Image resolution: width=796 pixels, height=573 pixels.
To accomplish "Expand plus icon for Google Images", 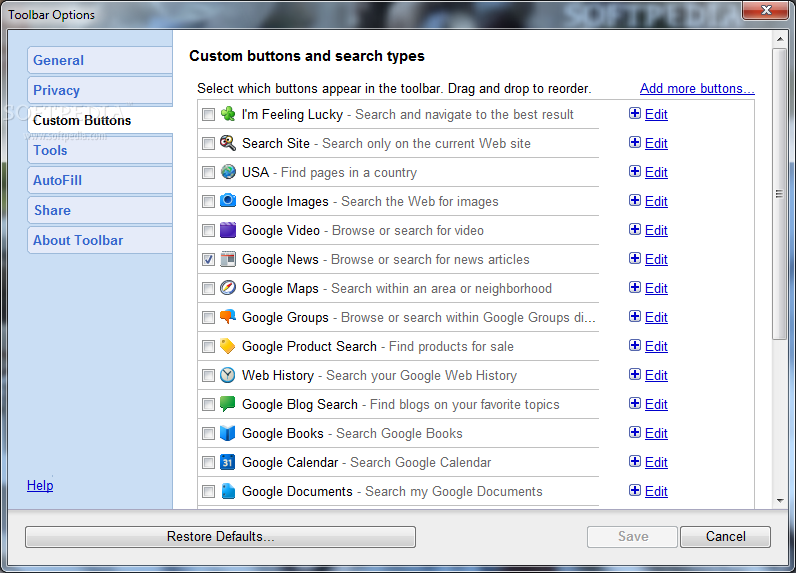I will pos(635,200).
